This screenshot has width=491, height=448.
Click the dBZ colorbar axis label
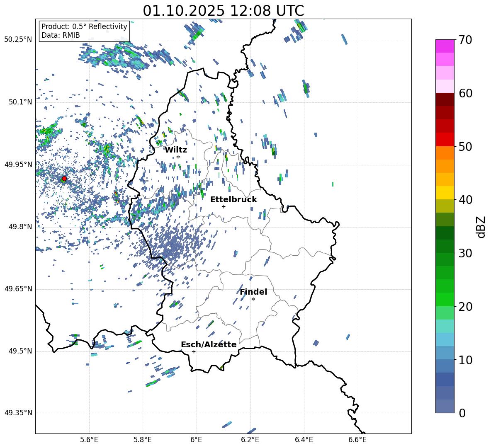[481, 227]
